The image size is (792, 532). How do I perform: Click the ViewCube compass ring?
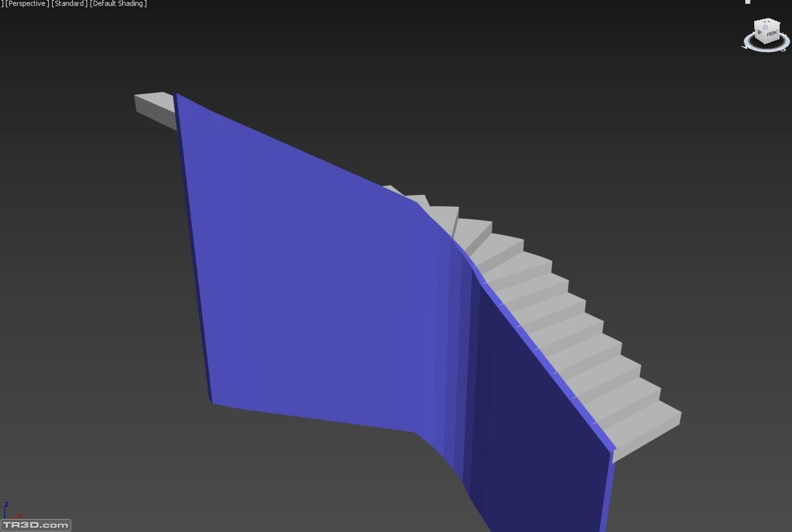766,49
